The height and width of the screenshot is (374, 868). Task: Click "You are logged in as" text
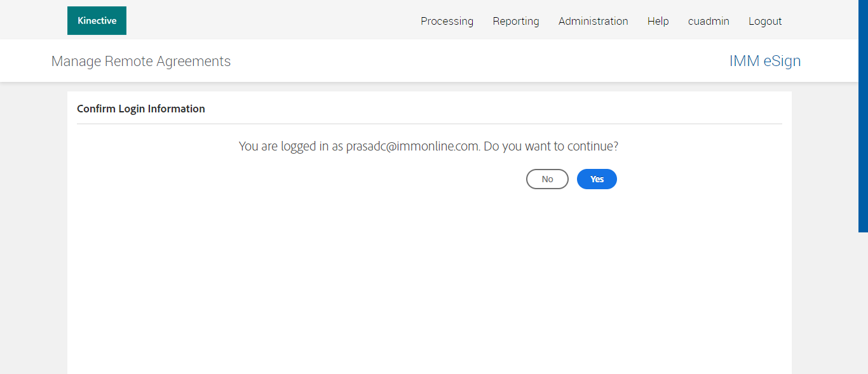tap(290, 146)
